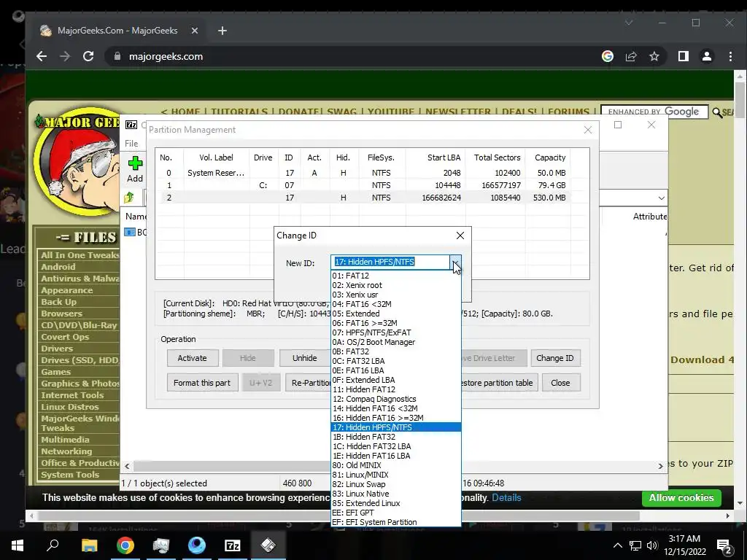Click the Google icon in address bar
The image size is (747, 560).
coord(608,57)
